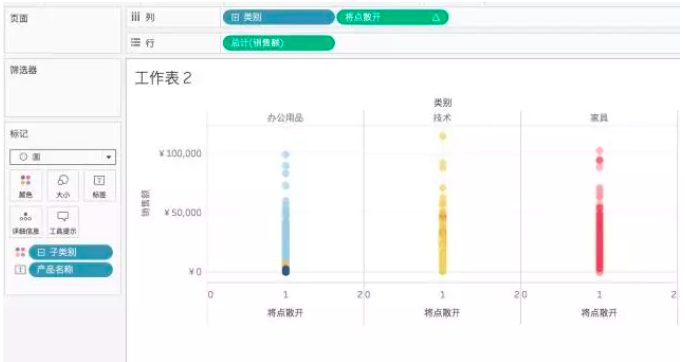Click the color dots icon beside 子类别 pill
The image size is (685, 362).
[21, 252]
